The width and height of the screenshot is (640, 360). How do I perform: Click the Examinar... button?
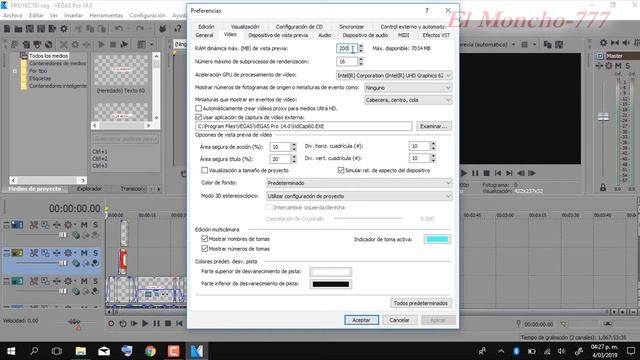[x=434, y=126]
